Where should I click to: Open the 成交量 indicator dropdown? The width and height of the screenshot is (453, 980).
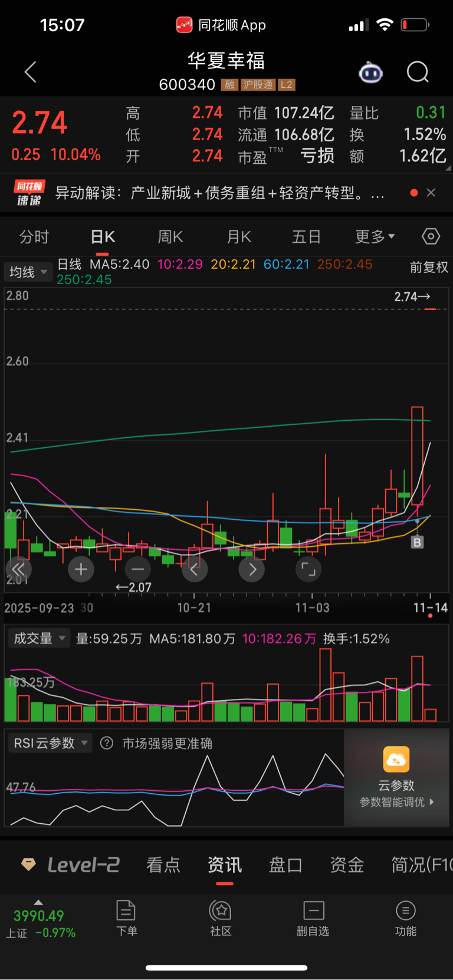[x=40, y=638]
